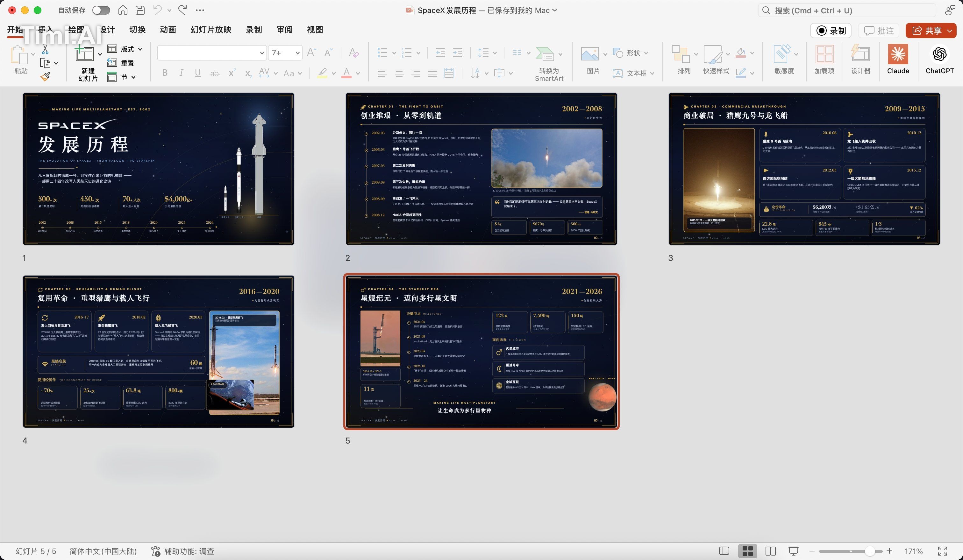963x560 pixels.
Task: Click the Decrease Indent icon
Action: [441, 53]
